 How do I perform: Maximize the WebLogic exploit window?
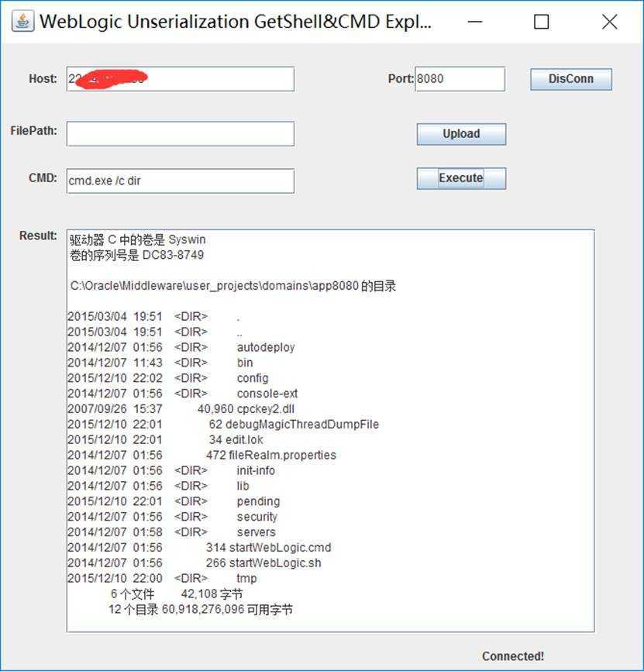click(x=541, y=22)
